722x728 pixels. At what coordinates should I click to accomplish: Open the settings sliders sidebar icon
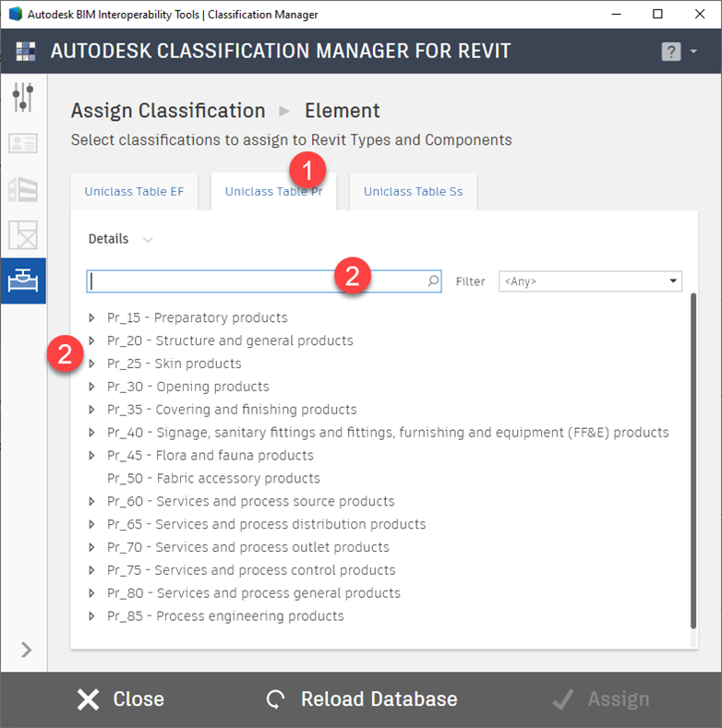coord(23,97)
